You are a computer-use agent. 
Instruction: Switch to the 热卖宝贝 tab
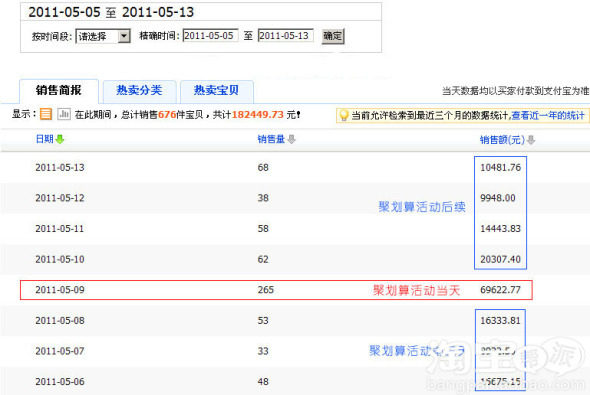tap(216, 91)
